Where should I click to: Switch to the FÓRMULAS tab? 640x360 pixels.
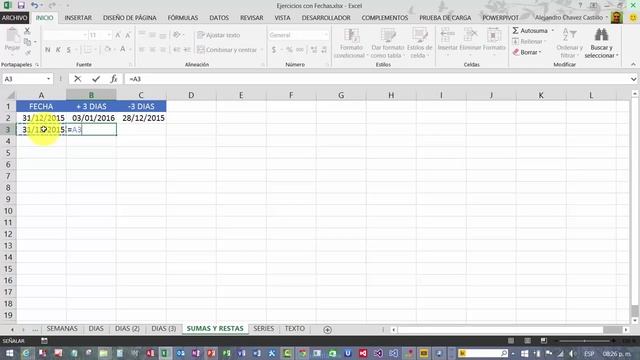(182, 18)
